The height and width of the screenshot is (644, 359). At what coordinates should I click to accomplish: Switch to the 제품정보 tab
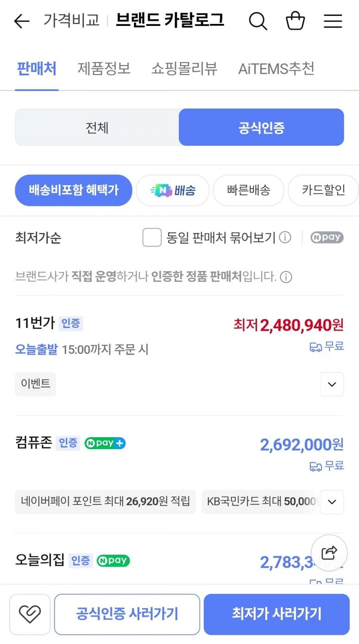pos(104,69)
